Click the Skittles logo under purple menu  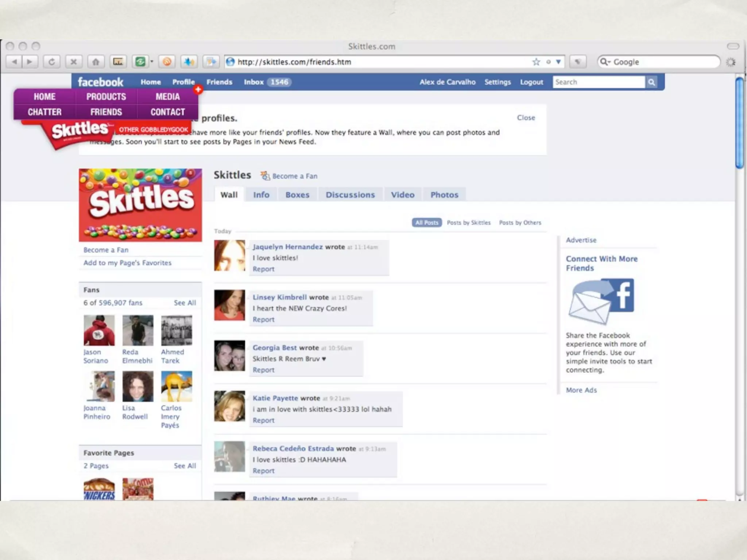80,129
